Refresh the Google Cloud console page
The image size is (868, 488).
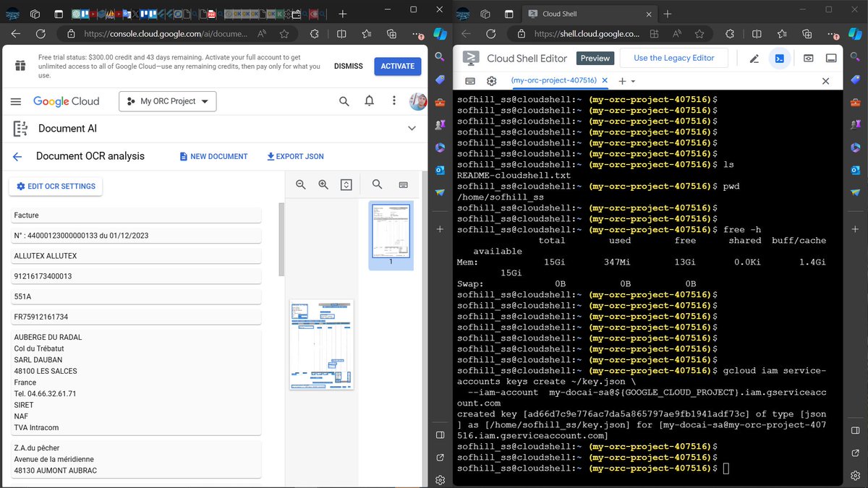pyautogui.click(x=41, y=34)
